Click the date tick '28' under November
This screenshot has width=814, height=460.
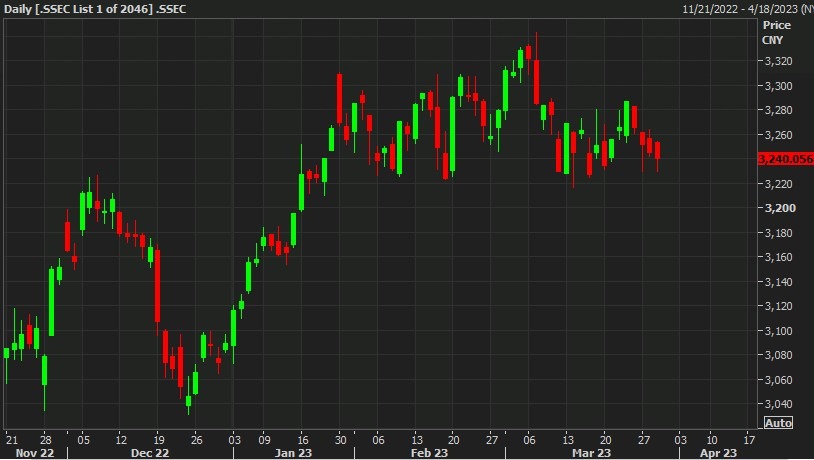click(46, 440)
